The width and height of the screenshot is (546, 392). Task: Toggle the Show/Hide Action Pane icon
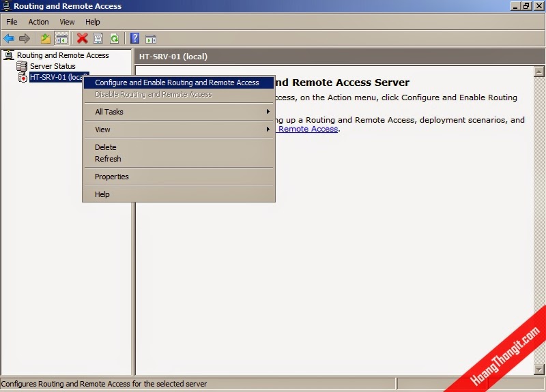point(151,39)
